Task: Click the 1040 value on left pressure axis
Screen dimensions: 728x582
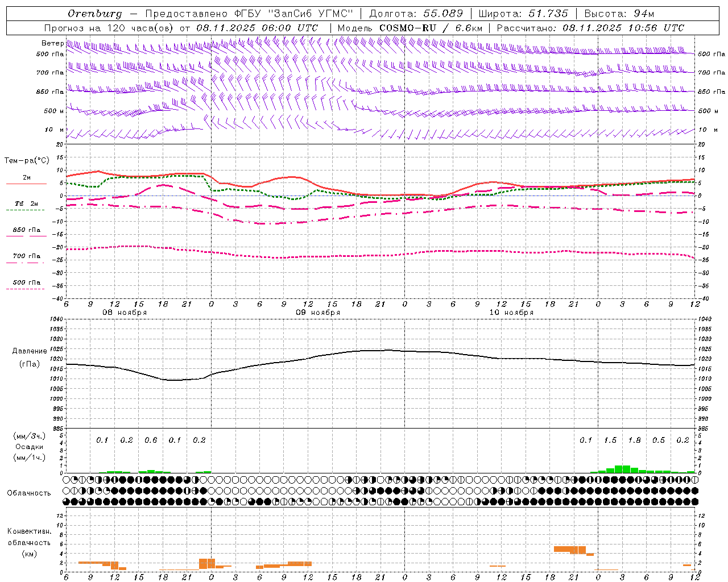Action: point(55,319)
